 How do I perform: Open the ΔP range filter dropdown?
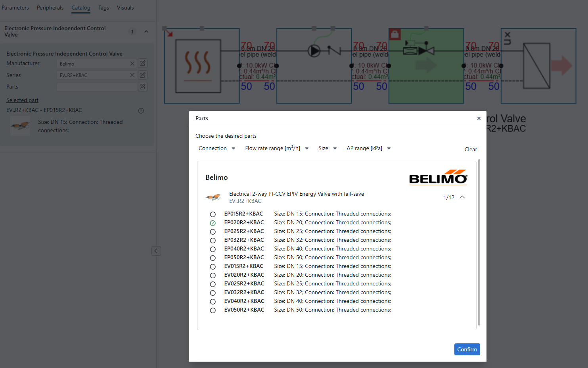(x=369, y=148)
